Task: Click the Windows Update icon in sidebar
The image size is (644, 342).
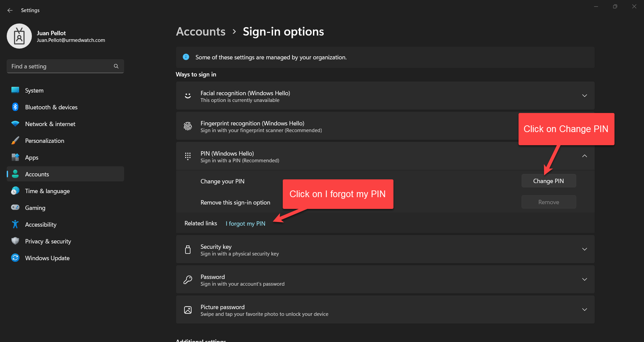Action: [x=15, y=258]
